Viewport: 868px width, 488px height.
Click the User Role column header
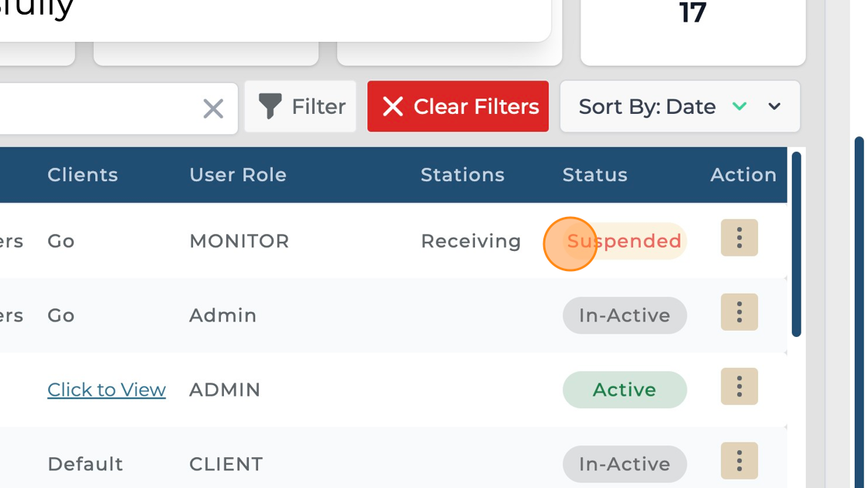tap(238, 175)
